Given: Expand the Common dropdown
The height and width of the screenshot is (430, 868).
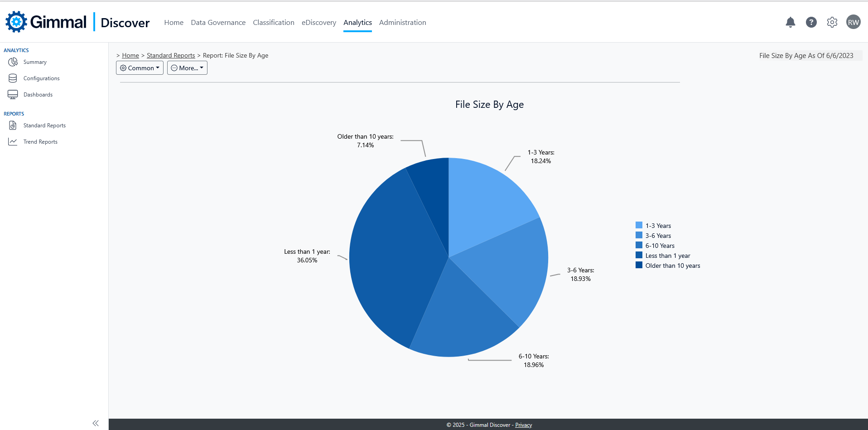Looking at the screenshot, I should coord(140,68).
